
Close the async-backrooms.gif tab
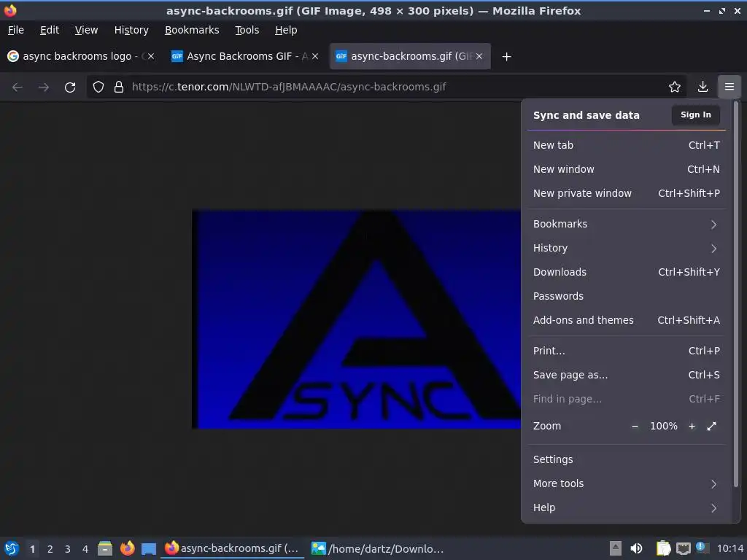479,56
